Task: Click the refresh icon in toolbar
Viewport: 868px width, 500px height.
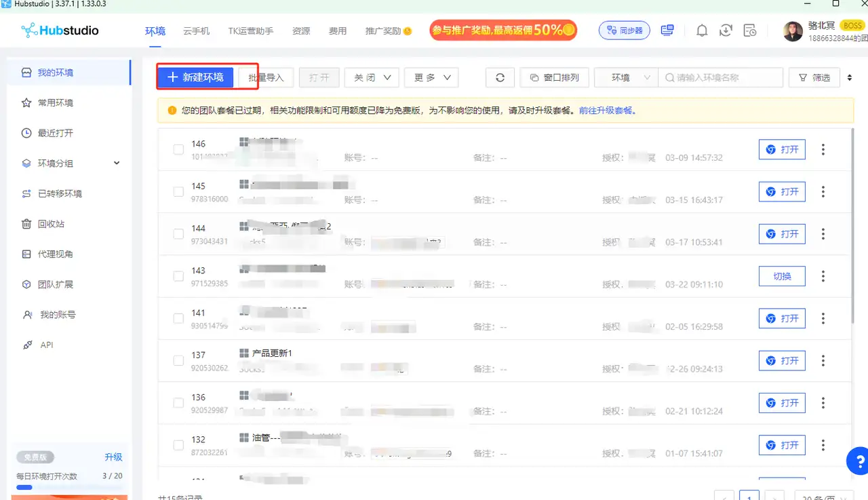Action: tap(500, 77)
